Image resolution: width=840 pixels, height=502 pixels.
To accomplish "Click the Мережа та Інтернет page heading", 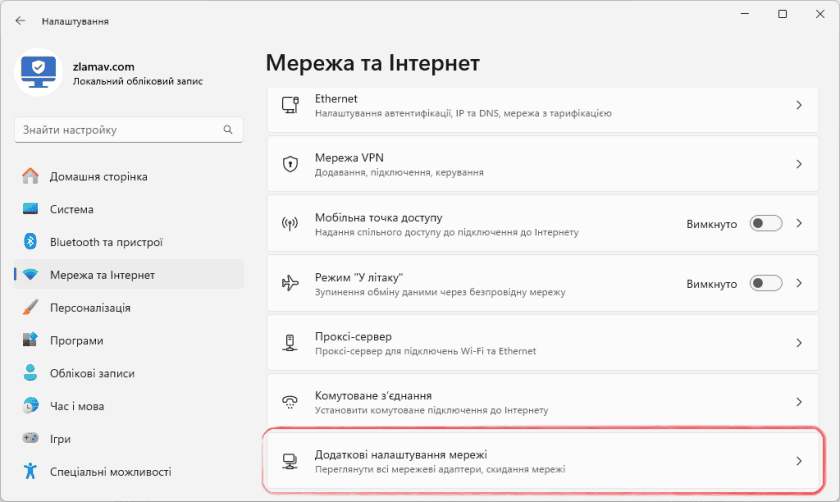I will (x=373, y=63).
